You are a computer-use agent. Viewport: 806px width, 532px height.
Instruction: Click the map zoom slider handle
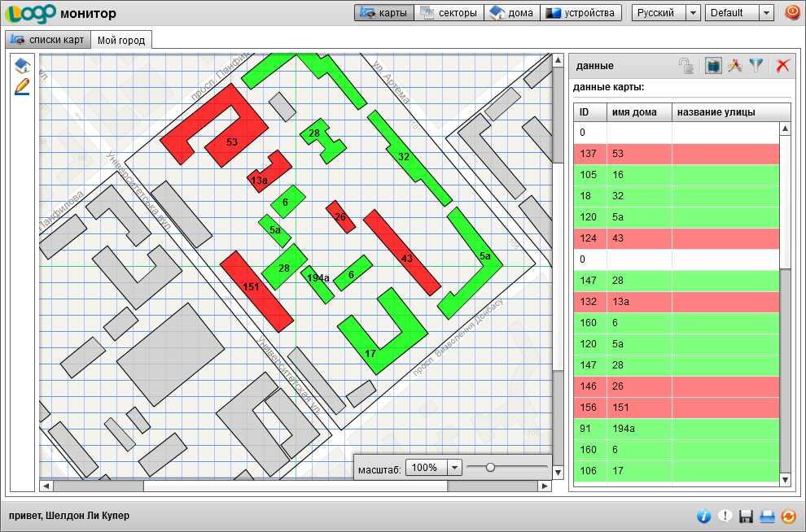click(x=490, y=467)
